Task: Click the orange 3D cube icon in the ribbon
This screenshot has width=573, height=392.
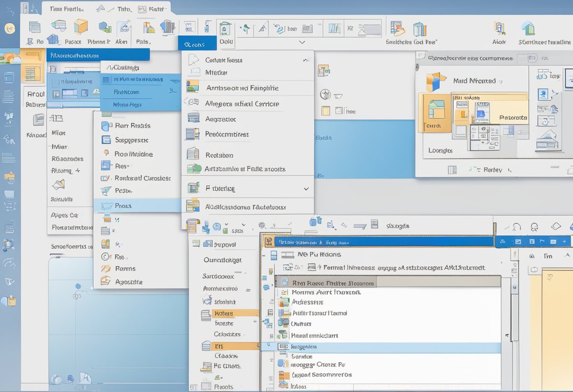Action: (x=80, y=27)
